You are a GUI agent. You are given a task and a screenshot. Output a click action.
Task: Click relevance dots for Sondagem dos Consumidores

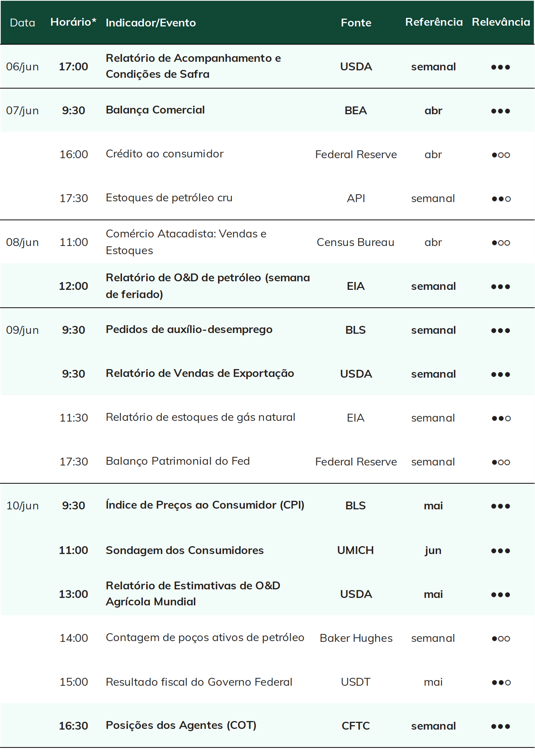tap(500, 551)
